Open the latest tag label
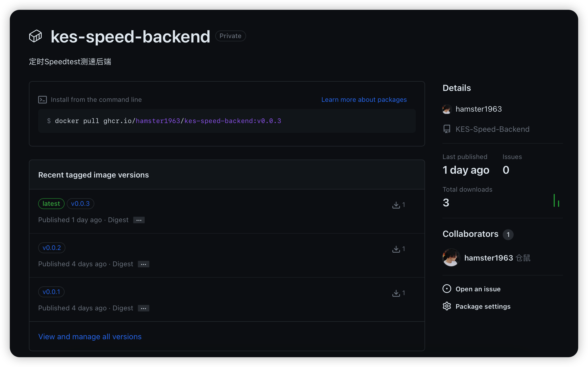The width and height of the screenshot is (588, 367). (x=51, y=204)
